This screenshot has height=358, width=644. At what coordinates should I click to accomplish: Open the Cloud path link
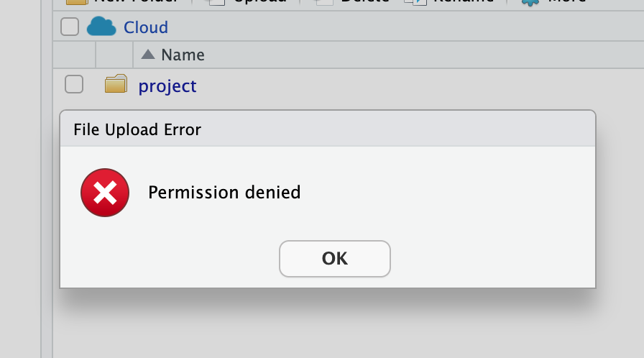(x=146, y=27)
